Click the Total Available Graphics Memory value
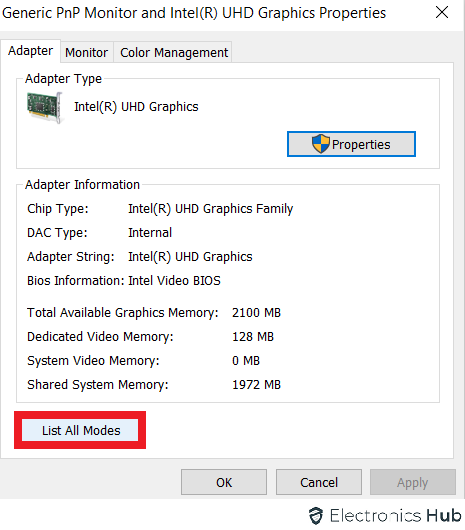Viewport: 465px width, 530px height. (256, 313)
